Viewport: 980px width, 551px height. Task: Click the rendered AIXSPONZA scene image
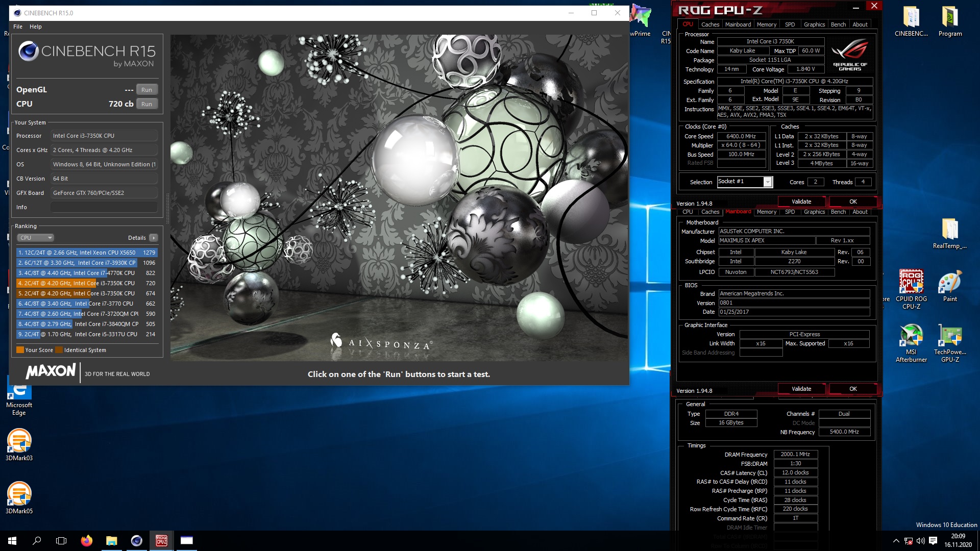pos(399,198)
